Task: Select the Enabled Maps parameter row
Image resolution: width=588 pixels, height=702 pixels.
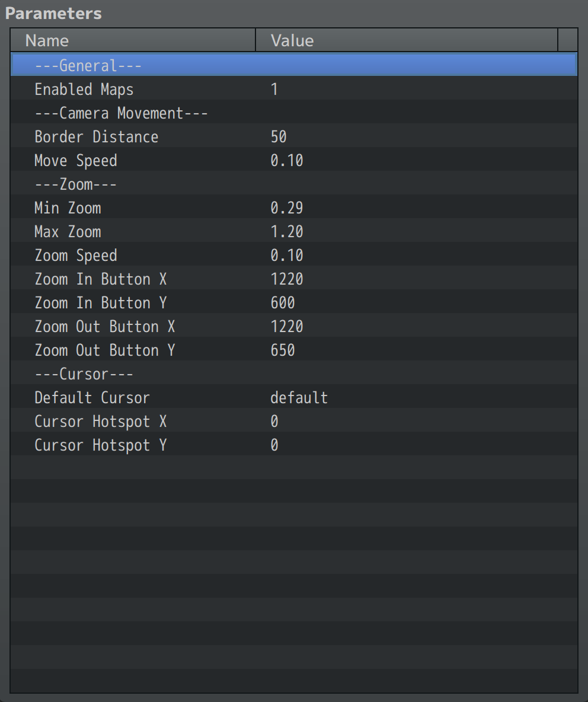Action: [x=294, y=89]
